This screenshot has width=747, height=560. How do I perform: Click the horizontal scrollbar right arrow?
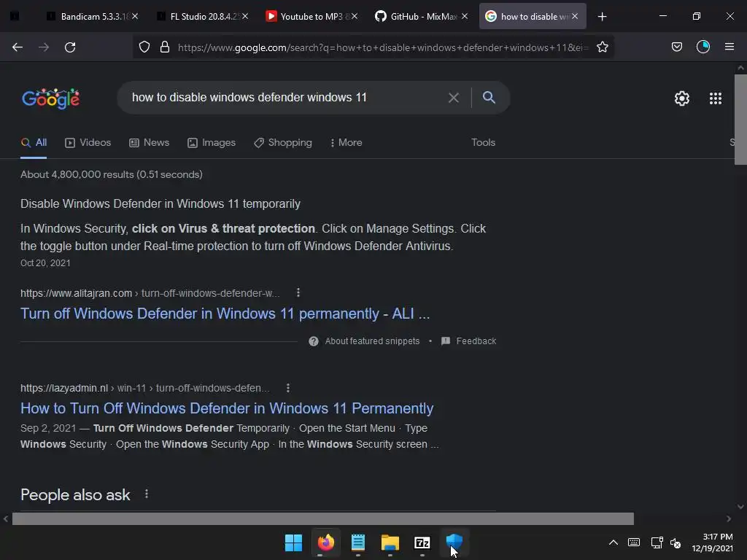click(x=729, y=518)
